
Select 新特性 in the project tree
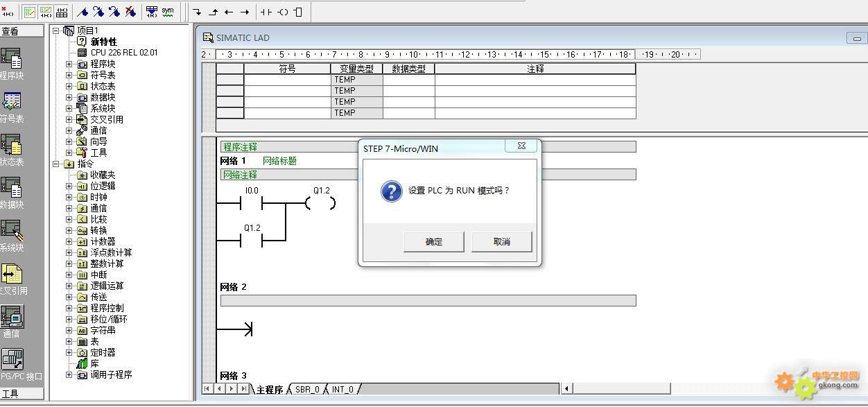[x=104, y=42]
